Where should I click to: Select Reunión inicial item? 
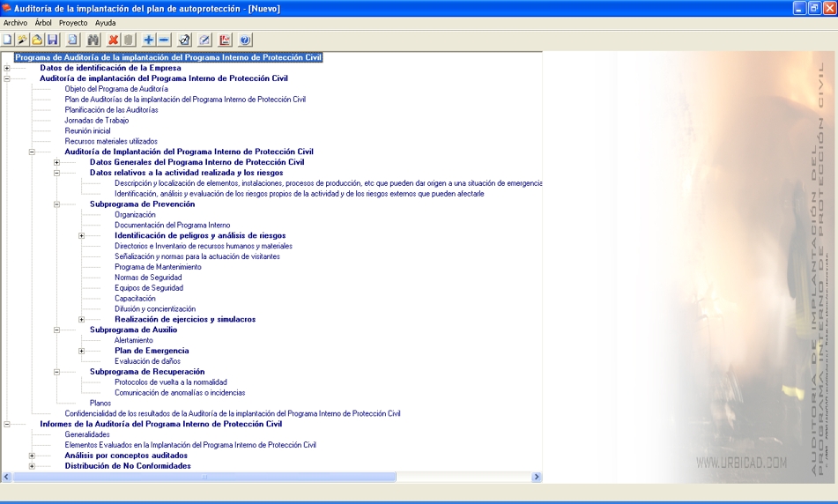[x=87, y=130]
